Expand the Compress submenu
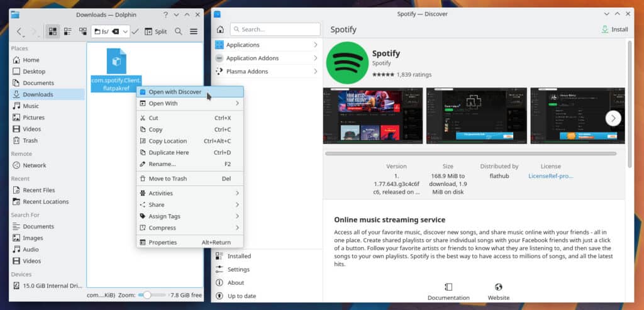 tap(190, 228)
